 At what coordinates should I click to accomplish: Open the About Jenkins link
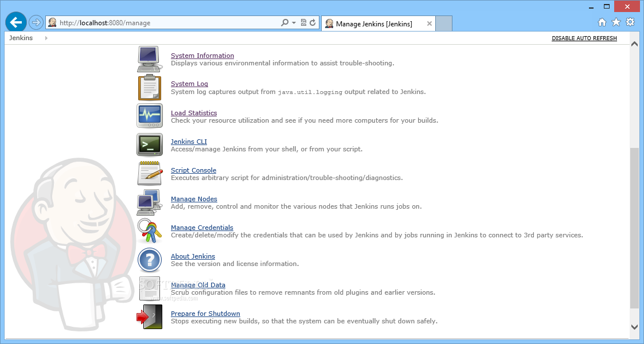(193, 256)
